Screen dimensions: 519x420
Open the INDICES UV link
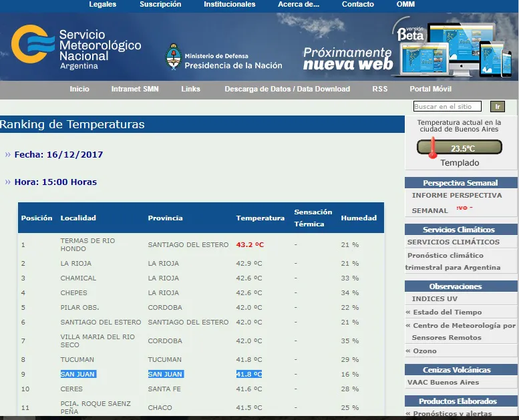point(434,299)
